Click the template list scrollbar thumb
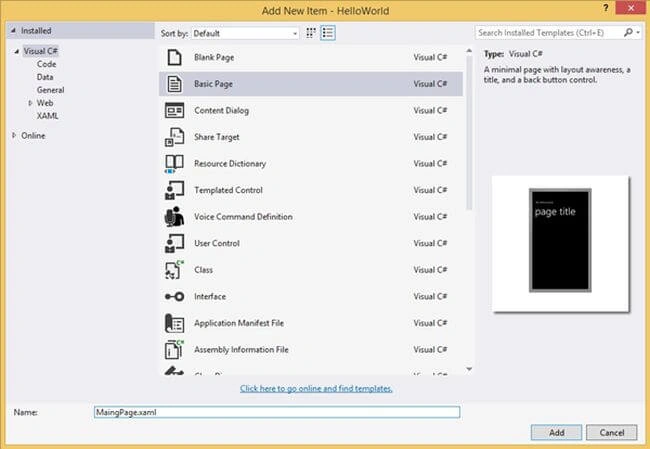This screenshot has height=449, width=650. coord(469,133)
